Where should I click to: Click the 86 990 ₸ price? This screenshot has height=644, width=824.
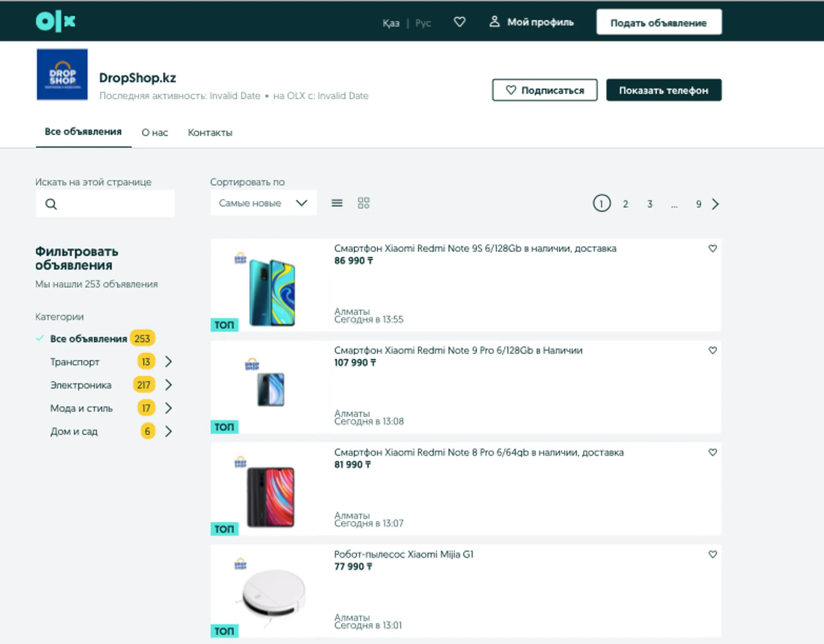coord(353,261)
